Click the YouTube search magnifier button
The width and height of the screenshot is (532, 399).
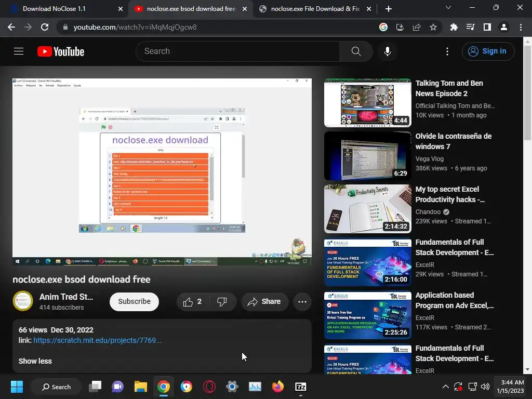coord(356,51)
